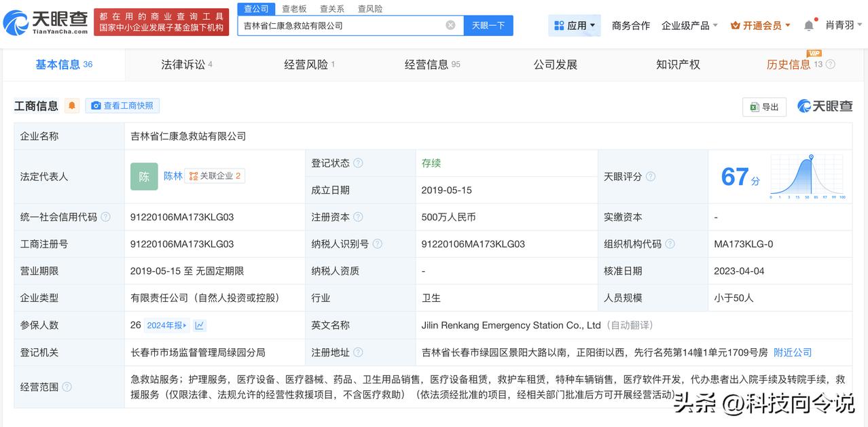Click the 卫生 industry value
This screenshot has width=868, height=427.
[x=431, y=298]
